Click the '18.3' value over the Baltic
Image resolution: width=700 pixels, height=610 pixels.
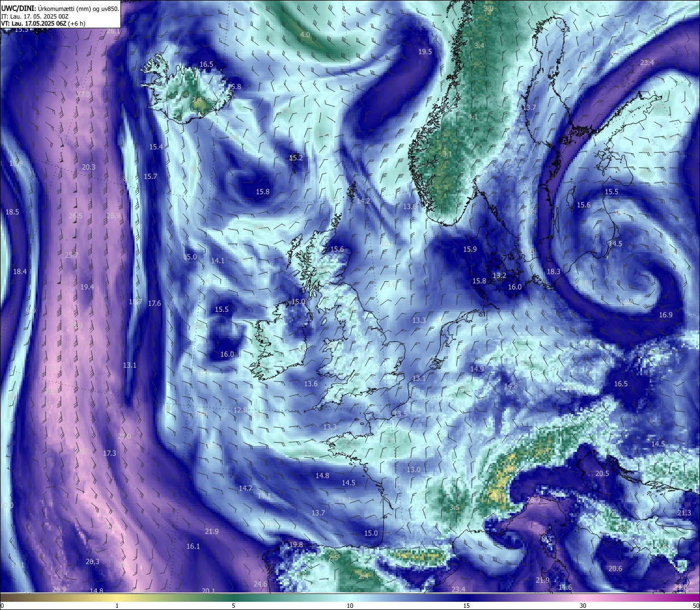pyautogui.click(x=553, y=271)
